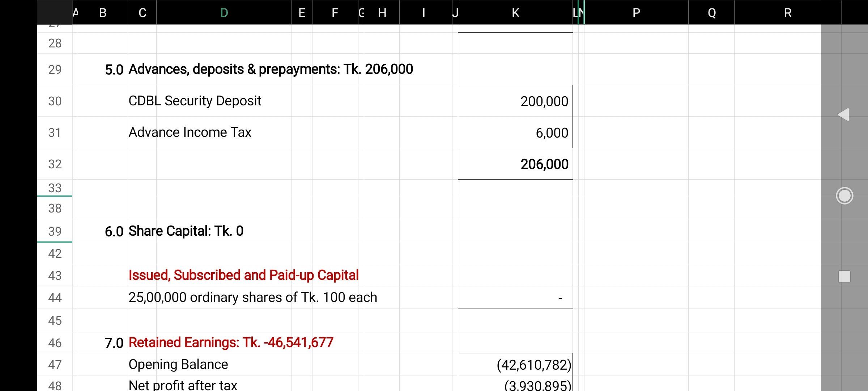Select the Share Capital: Tk. 0 heading
868x391 pixels.
(x=186, y=231)
